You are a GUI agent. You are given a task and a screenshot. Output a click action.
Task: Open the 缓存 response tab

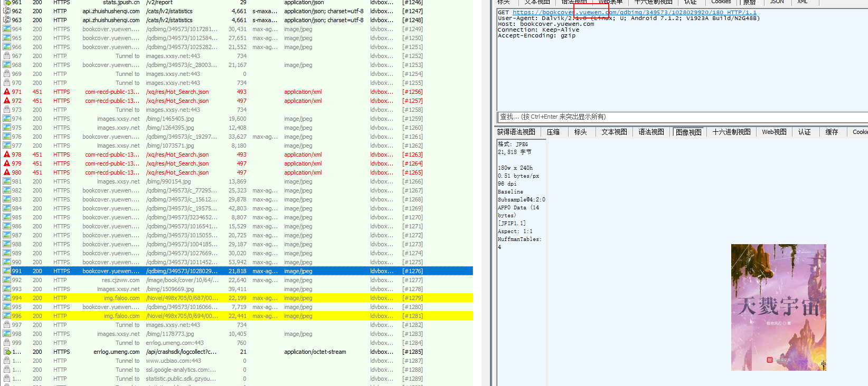[x=832, y=132]
